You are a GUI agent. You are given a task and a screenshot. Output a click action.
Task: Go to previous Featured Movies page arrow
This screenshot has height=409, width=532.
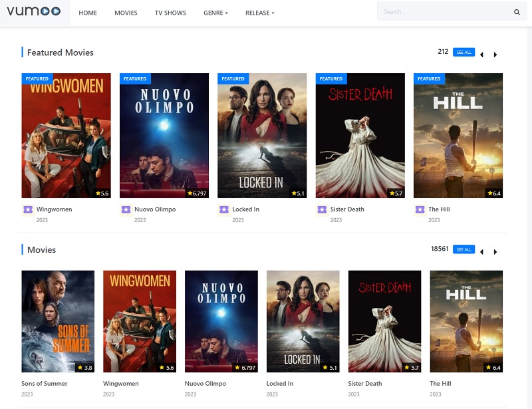(x=481, y=55)
